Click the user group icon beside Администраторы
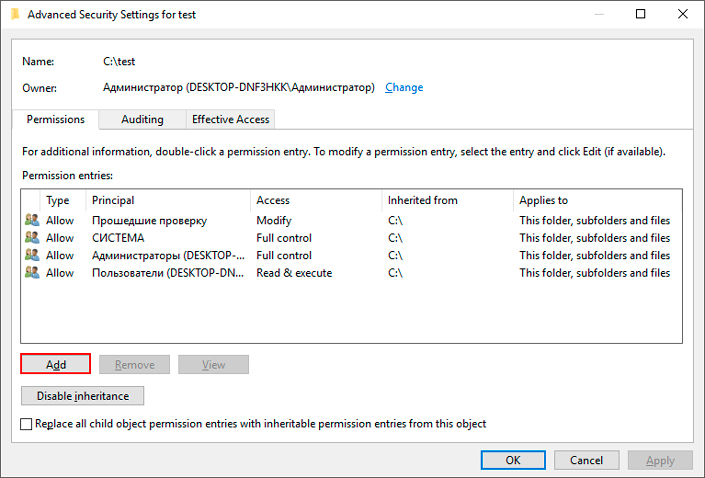 point(32,255)
